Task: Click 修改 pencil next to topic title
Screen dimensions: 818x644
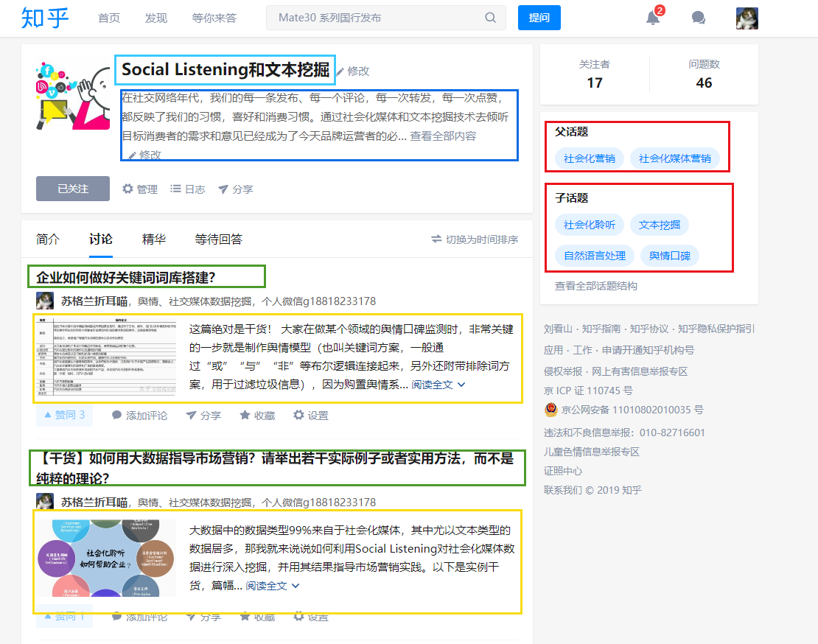Action: click(353, 71)
